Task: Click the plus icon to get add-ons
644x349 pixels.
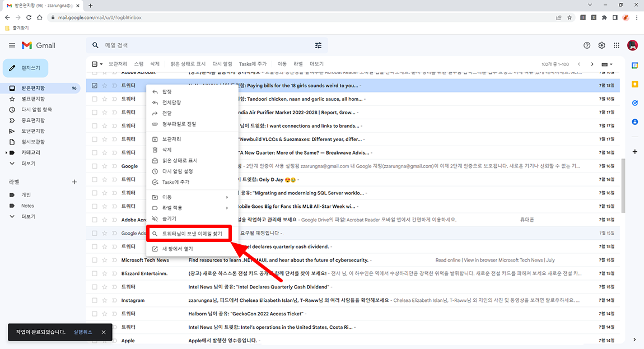Action: click(634, 152)
